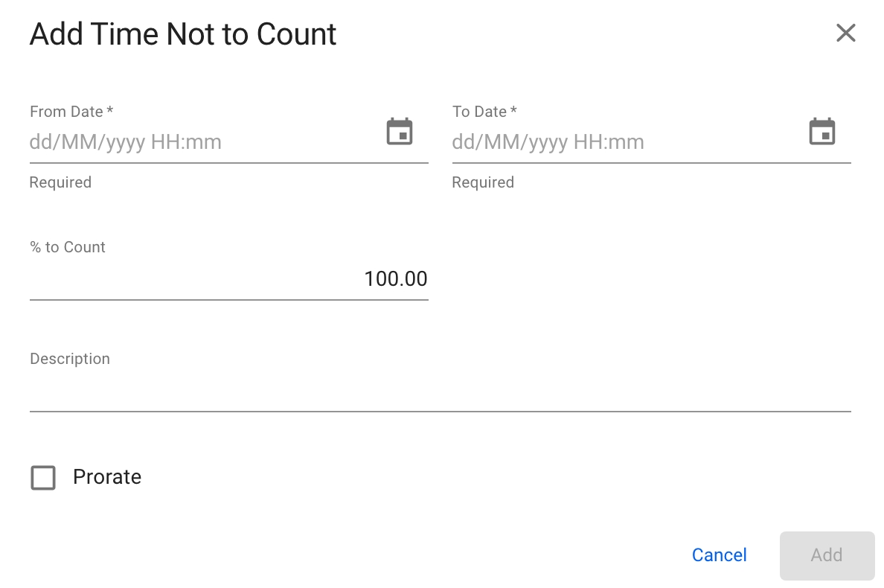
Task: Focus the From Date dd/MM/yyyy input
Action: [x=201, y=142]
